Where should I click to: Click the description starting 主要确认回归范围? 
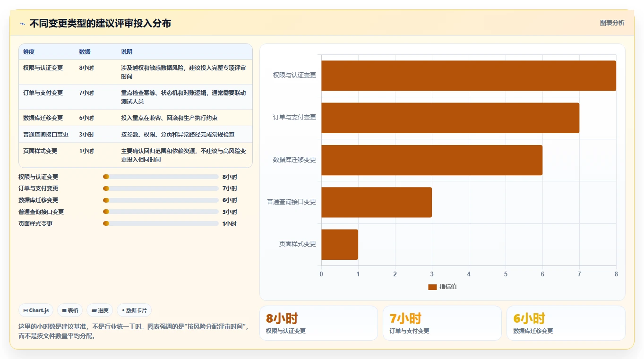click(x=183, y=155)
